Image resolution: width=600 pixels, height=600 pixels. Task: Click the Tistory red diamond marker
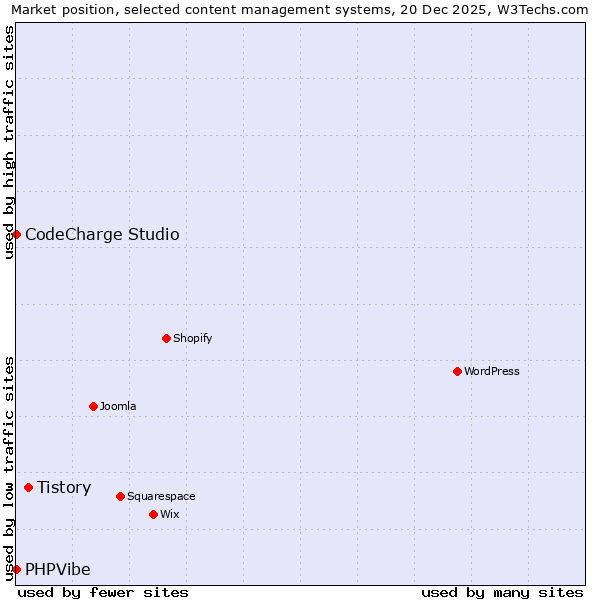click(28, 488)
